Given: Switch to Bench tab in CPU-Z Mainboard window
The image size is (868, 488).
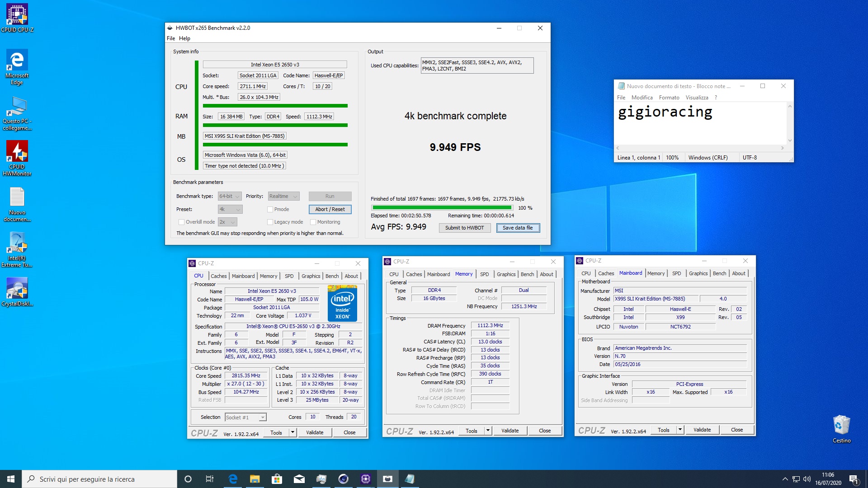Looking at the screenshot, I should pyautogui.click(x=719, y=273).
